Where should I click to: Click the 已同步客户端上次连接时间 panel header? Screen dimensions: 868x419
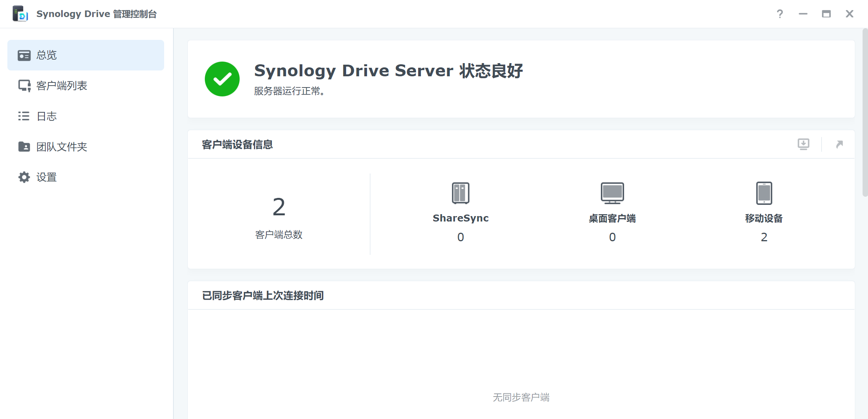click(262, 295)
